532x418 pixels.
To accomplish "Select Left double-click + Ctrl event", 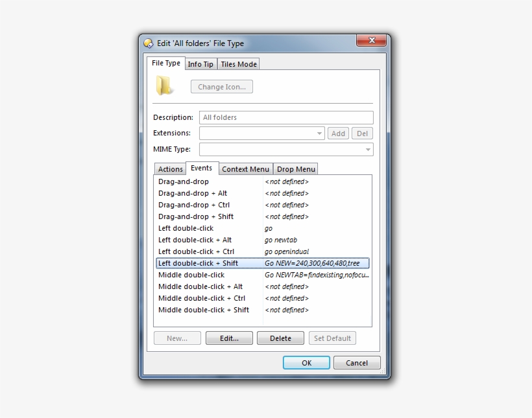I will coord(196,251).
